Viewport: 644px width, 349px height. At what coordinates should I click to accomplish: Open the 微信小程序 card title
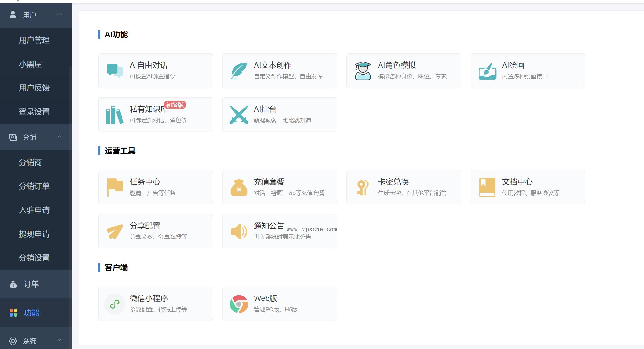pyautogui.click(x=149, y=298)
